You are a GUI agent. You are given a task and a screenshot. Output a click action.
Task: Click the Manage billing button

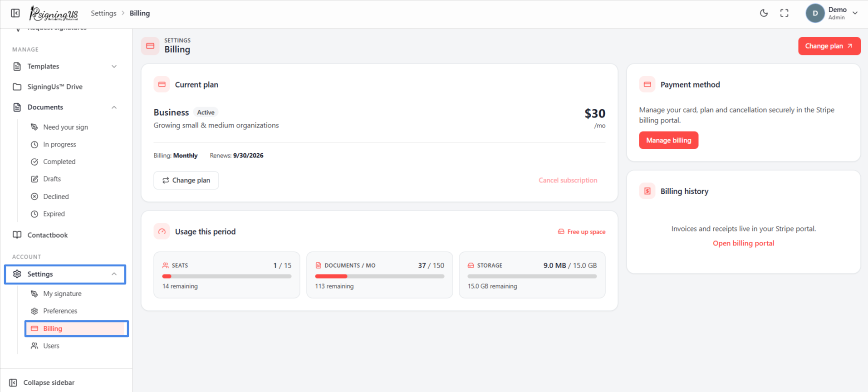[668, 140]
